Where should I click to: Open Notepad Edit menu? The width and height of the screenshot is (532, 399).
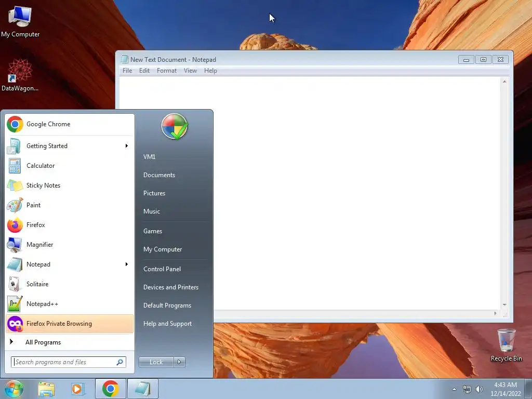144,71
